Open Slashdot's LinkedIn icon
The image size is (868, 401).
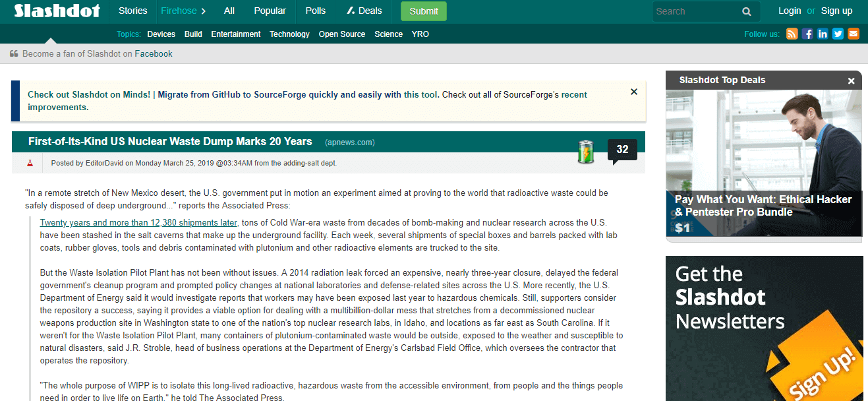coord(823,34)
